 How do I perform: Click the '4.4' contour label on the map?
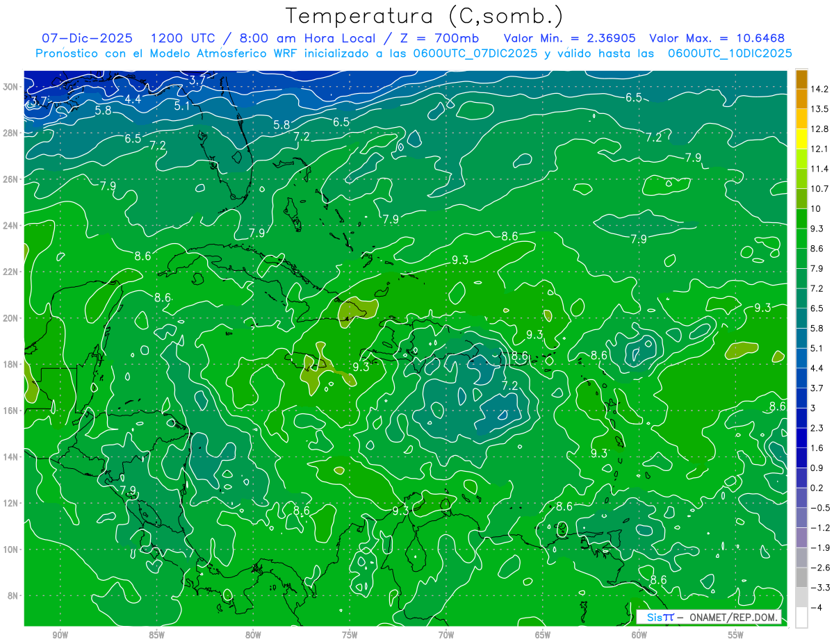[x=133, y=99]
